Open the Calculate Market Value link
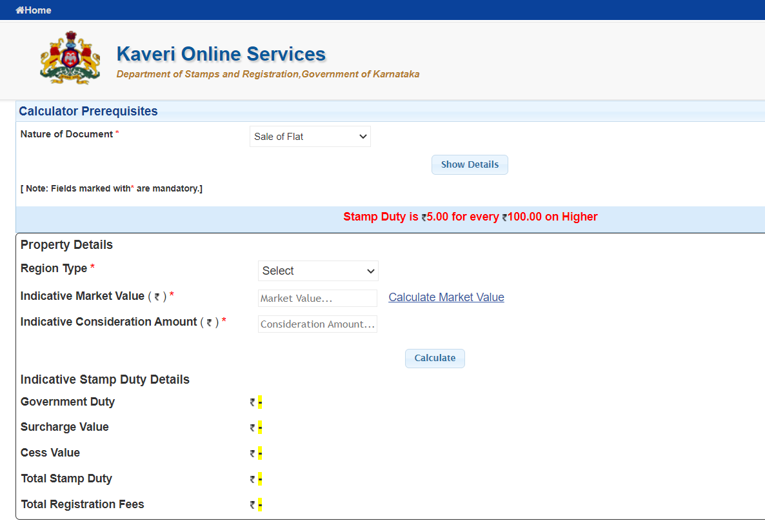Viewport: 765px width, 532px height. (446, 297)
